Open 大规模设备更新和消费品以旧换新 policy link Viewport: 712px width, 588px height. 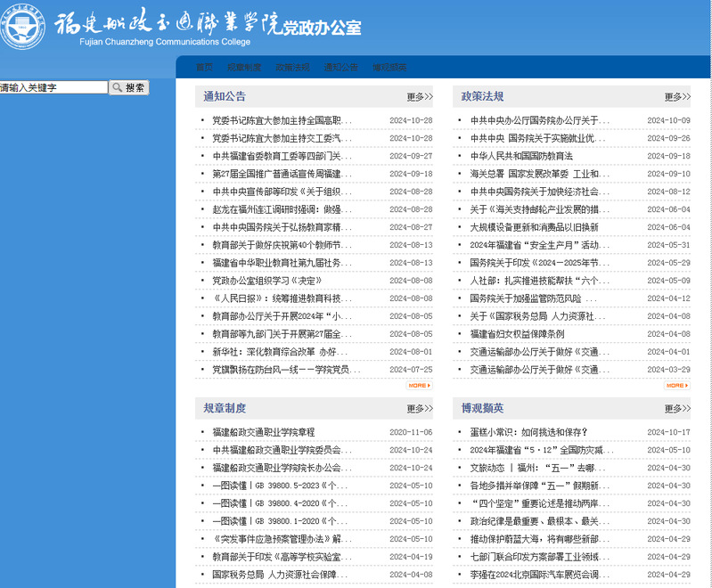[x=534, y=227]
